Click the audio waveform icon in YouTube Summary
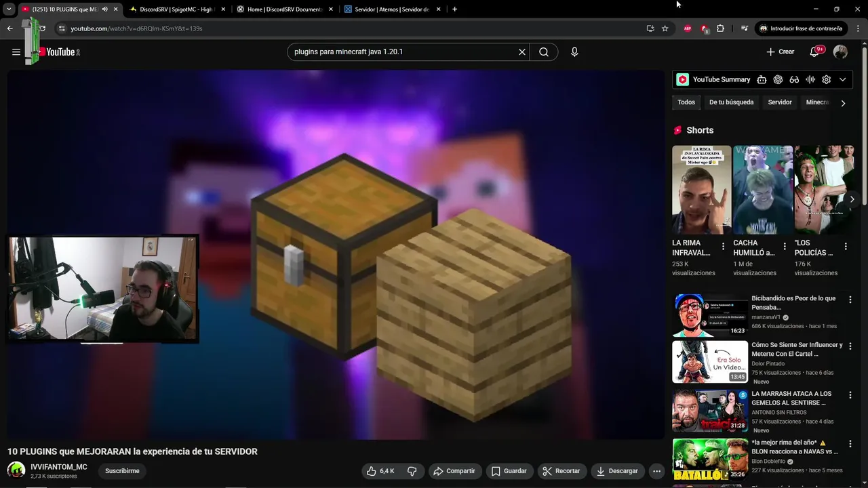The image size is (868, 488). pos(810,79)
